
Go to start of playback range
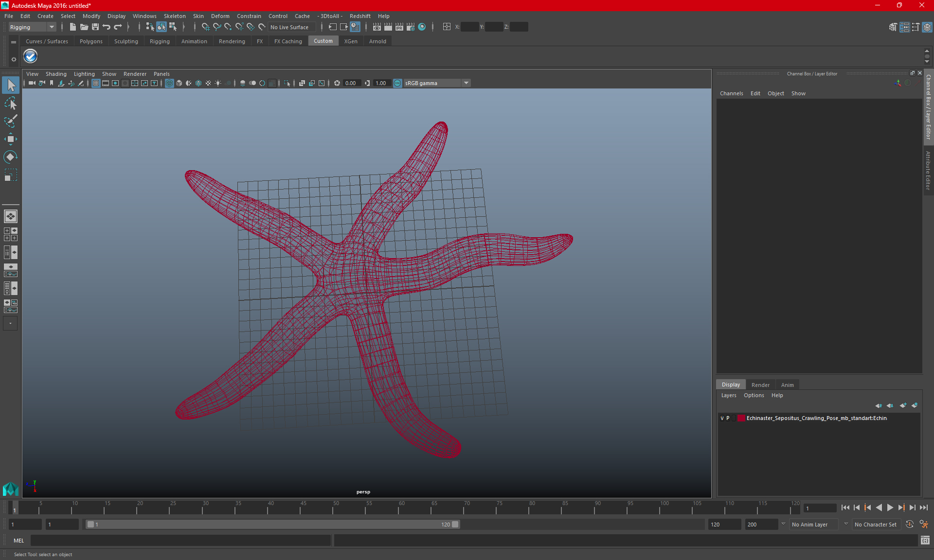click(x=845, y=507)
